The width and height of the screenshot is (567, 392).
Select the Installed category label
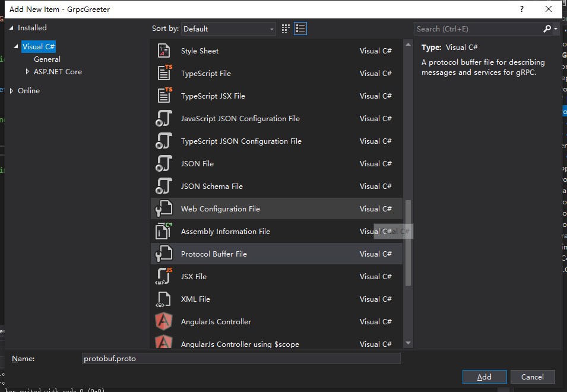[32, 28]
